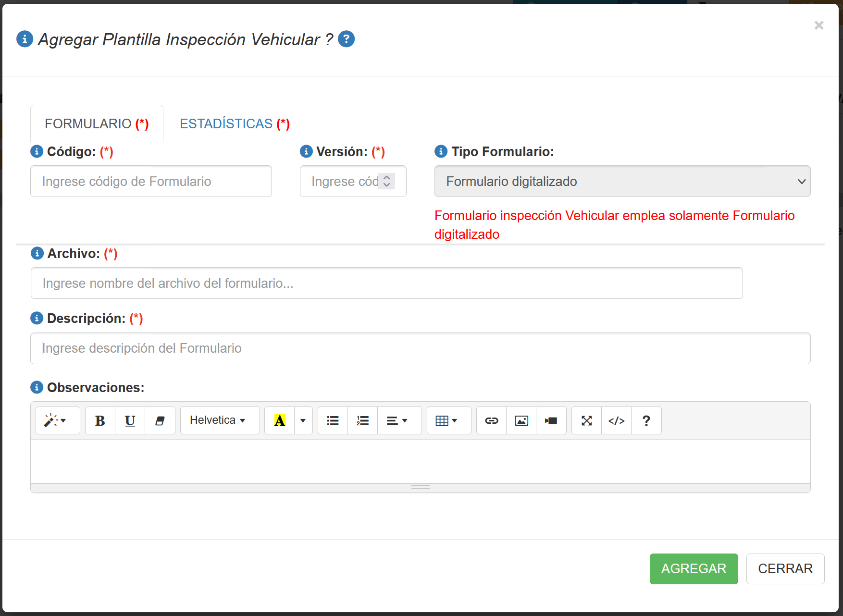
Task: Toggle the ordered numbered list
Action: tap(362, 421)
